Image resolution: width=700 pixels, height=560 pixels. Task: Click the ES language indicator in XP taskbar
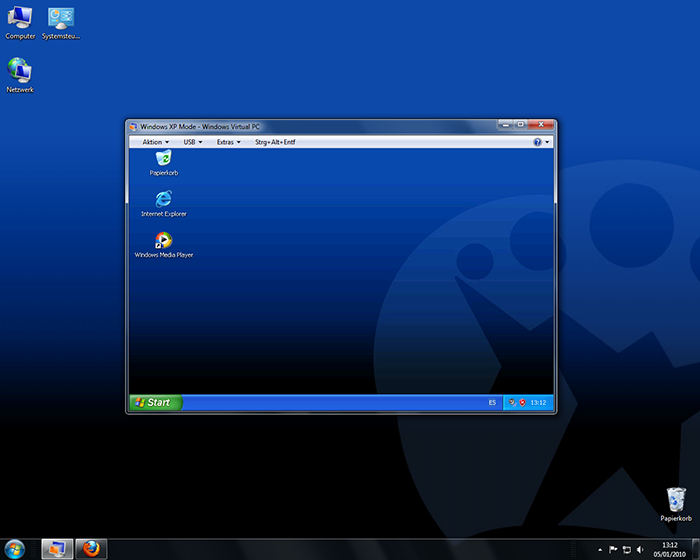pos(492,403)
